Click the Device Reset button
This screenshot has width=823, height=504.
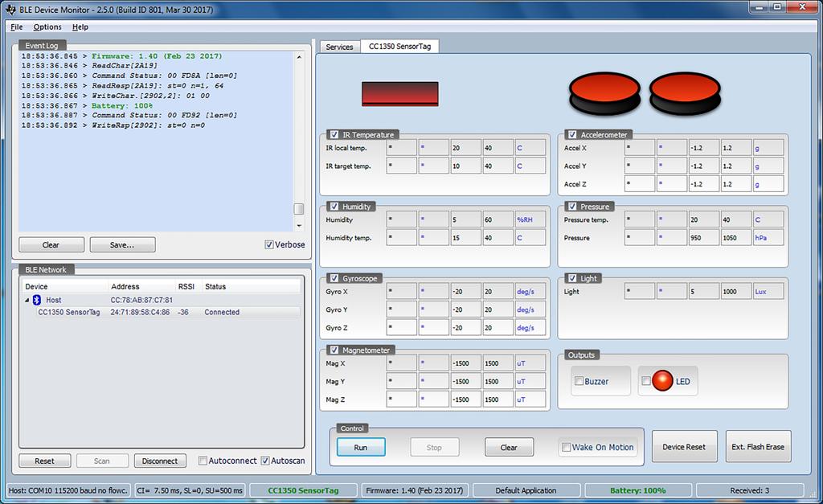684,447
